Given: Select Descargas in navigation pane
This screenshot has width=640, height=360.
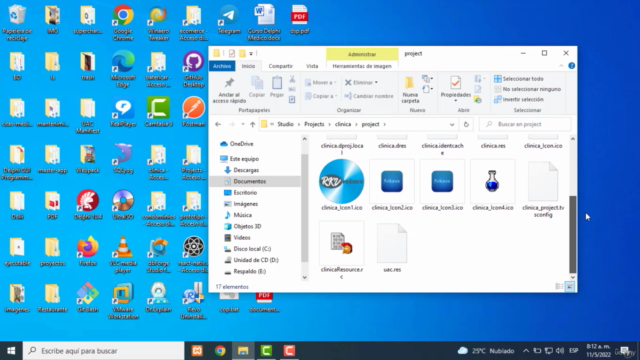Looking at the screenshot, I should [241, 170].
